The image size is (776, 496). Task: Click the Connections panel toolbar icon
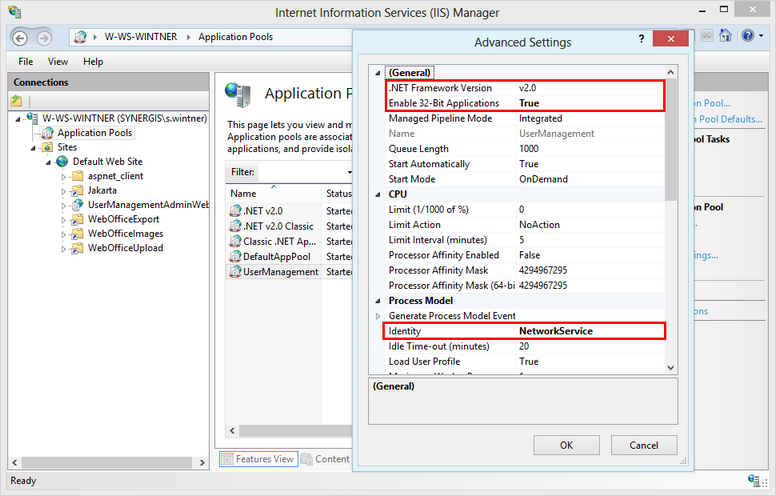pyautogui.click(x=16, y=101)
